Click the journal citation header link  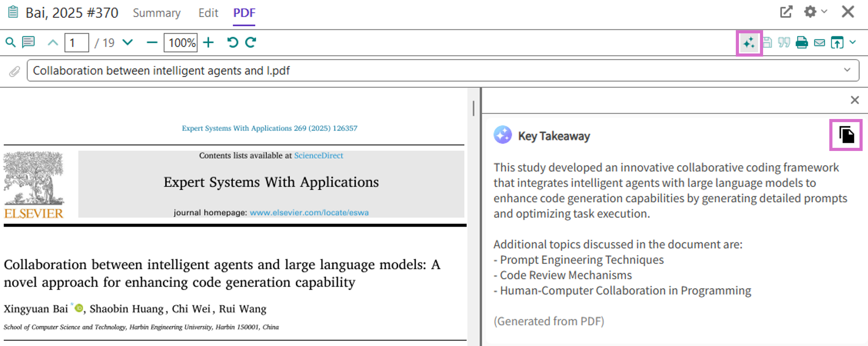270,128
